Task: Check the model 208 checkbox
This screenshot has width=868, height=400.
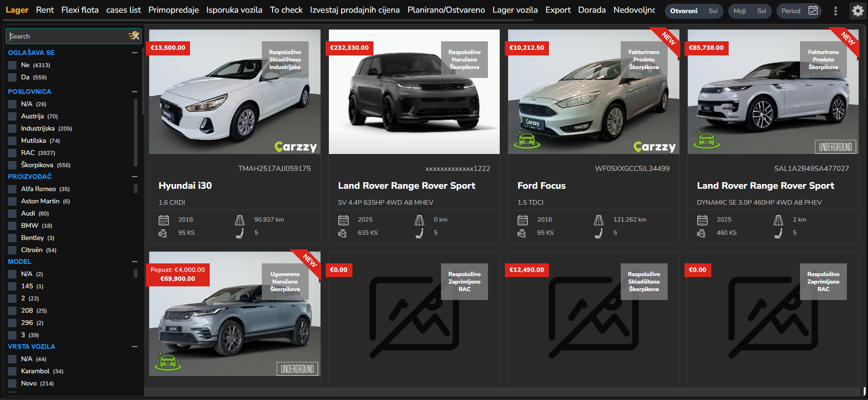Action: click(x=12, y=311)
